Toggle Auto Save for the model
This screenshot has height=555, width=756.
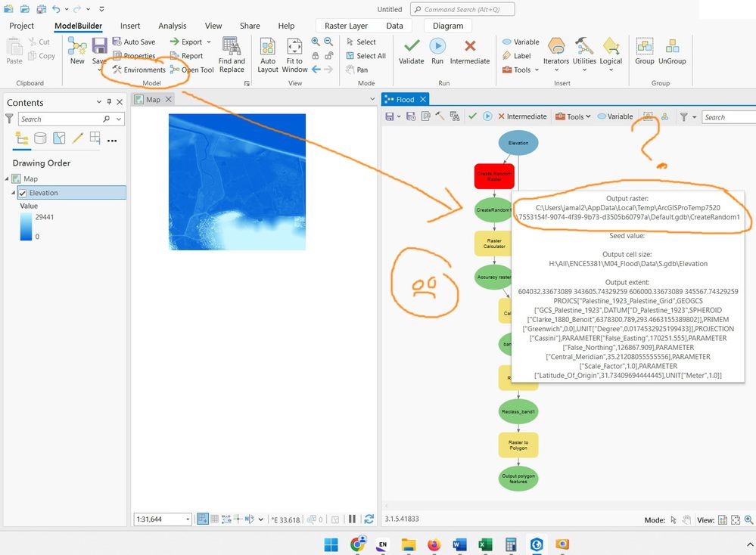click(x=133, y=42)
